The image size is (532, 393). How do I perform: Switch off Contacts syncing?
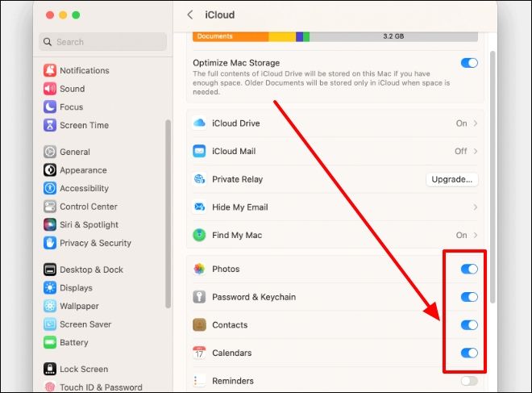[469, 325]
